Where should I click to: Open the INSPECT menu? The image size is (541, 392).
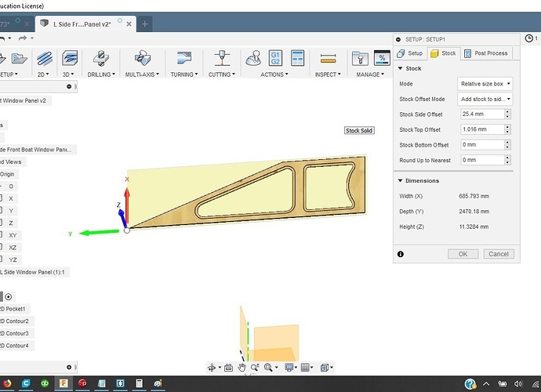pos(328,74)
